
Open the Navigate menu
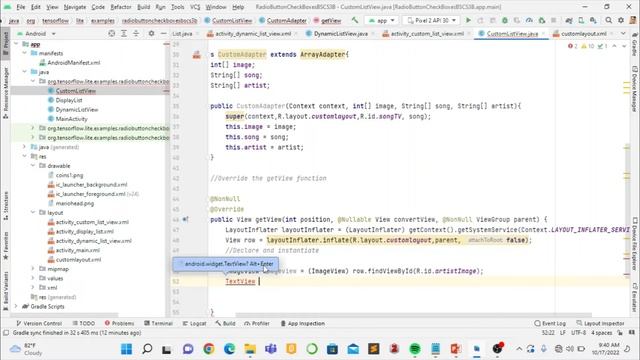tap(75, 7)
